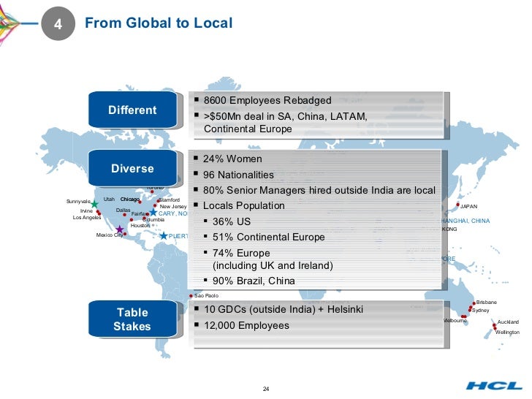Click the Mexico City map label
Image resolution: width=532 pixels, height=399 pixels.
coord(110,235)
